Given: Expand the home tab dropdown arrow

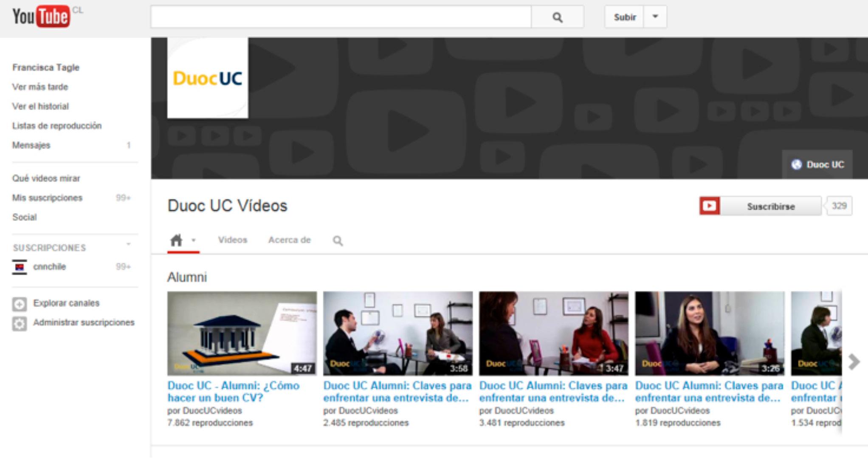Looking at the screenshot, I should [x=194, y=240].
